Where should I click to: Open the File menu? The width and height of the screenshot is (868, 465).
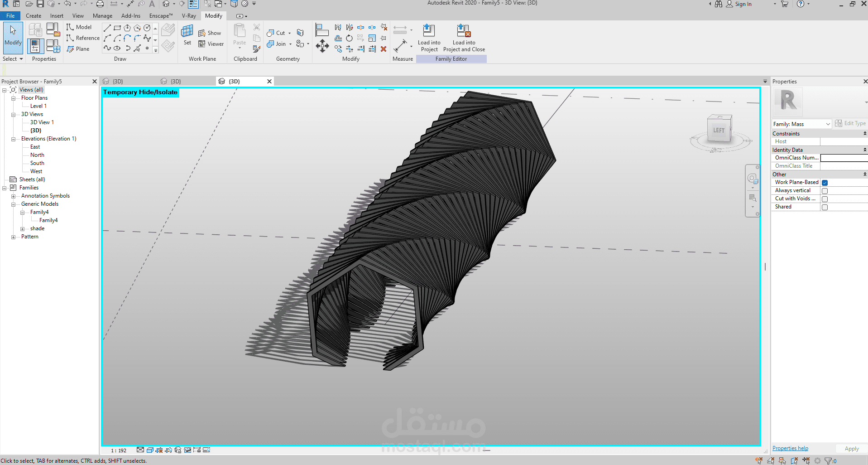click(10, 16)
